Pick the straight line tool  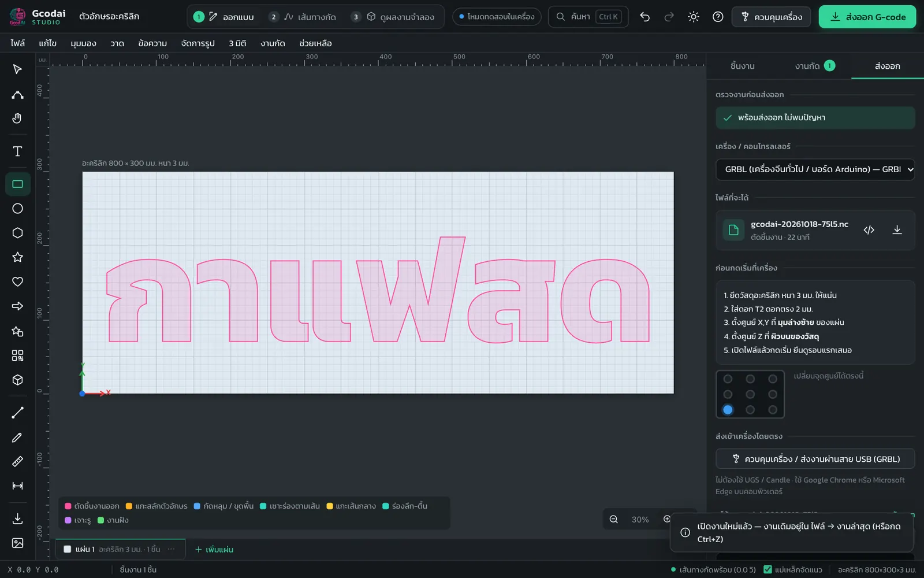pos(17,413)
